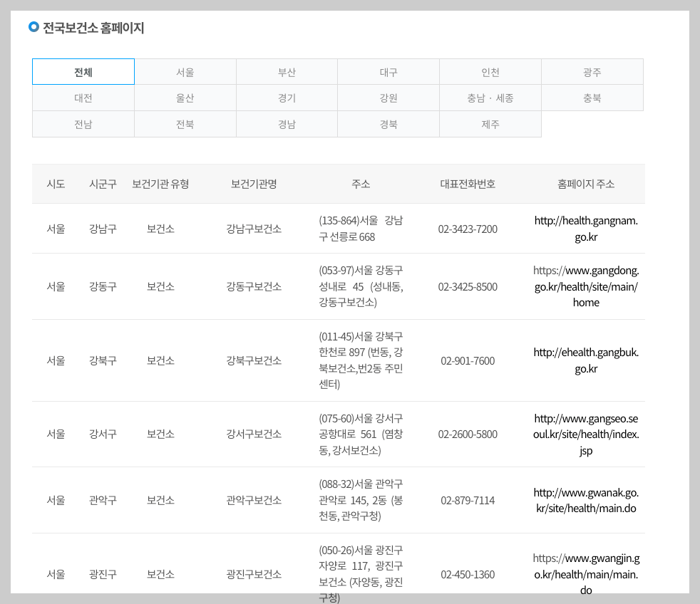700x604 pixels.
Task: Open the 강북구보건소 ehealth link
Action: point(586,361)
